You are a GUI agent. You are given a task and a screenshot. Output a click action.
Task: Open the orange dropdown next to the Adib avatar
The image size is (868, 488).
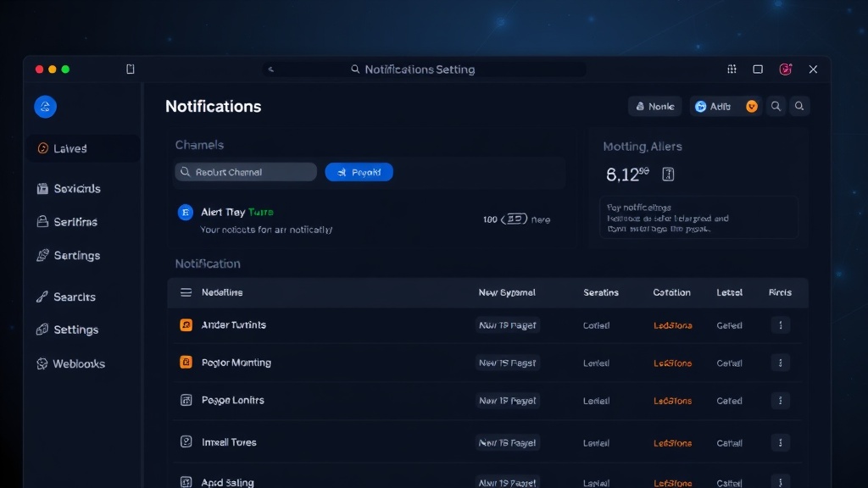click(x=751, y=106)
